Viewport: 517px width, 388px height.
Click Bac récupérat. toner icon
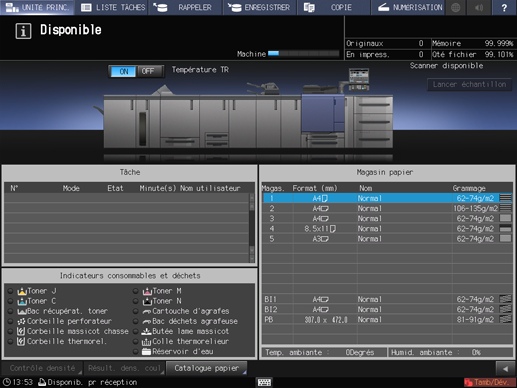pyautogui.click(x=22, y=311)
